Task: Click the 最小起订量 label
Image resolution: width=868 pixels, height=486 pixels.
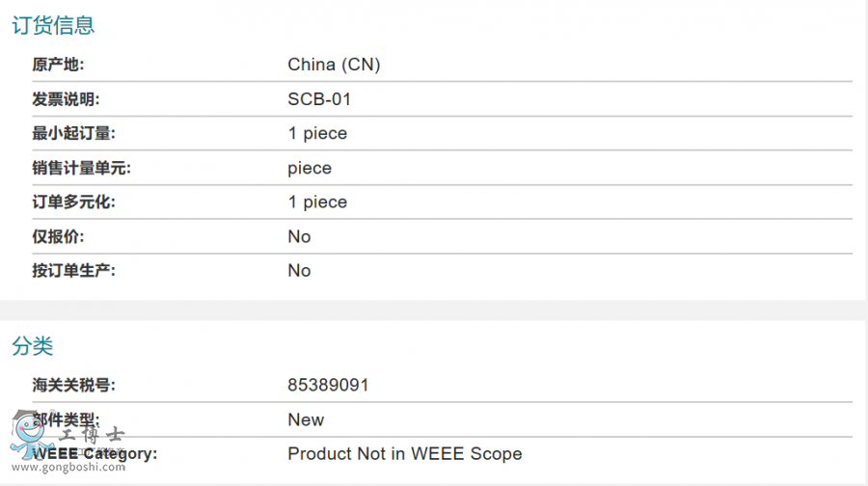Action: click(73, 133)
